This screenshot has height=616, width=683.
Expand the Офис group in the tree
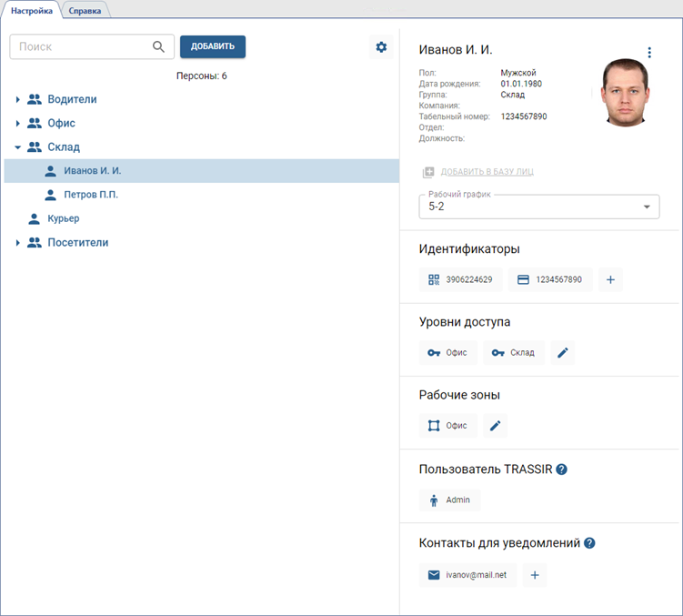pos(17,123)
